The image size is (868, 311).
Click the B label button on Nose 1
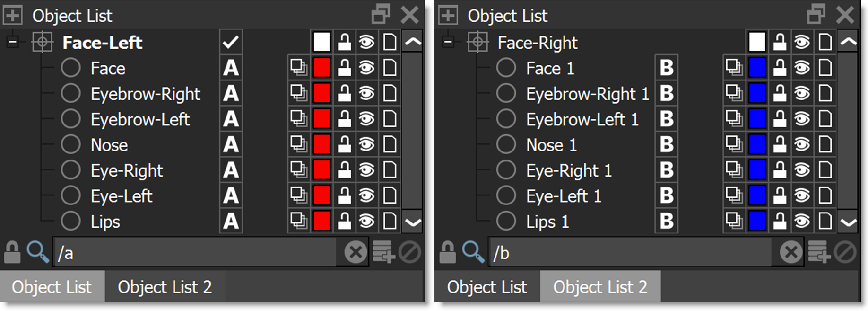tap(666, 144)
